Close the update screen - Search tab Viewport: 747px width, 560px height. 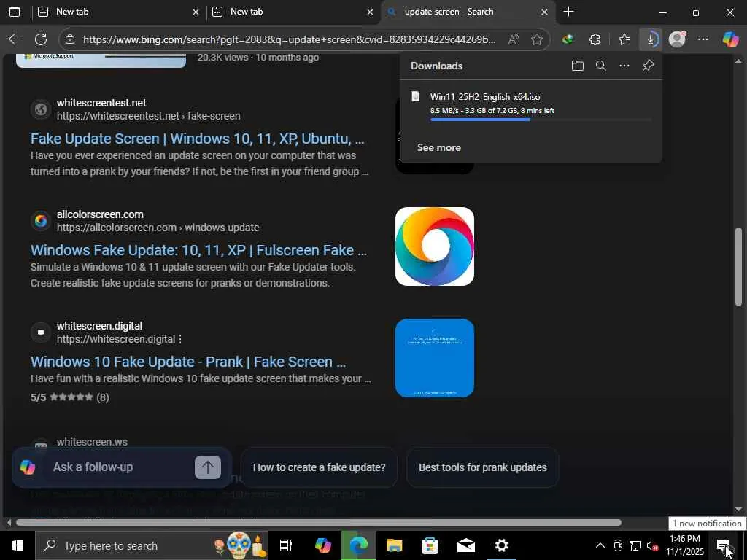coord(544,12)
